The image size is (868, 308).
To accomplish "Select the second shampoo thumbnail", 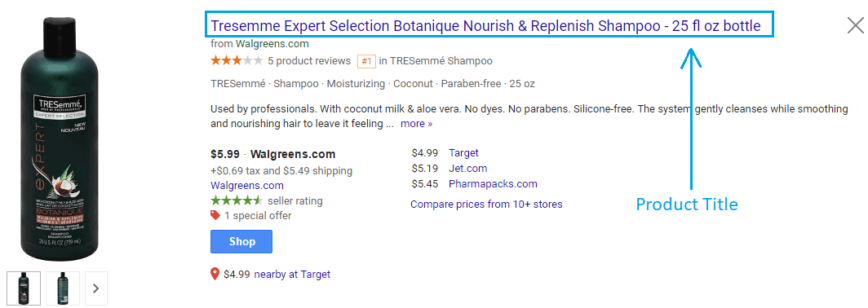I will 63,288.
